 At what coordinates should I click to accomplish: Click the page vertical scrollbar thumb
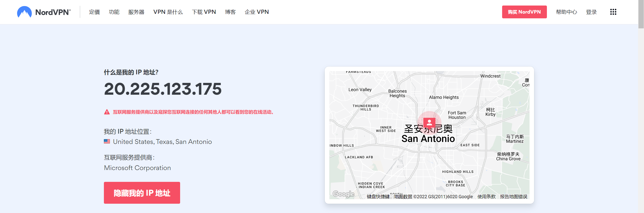click(x=641, y=14)
